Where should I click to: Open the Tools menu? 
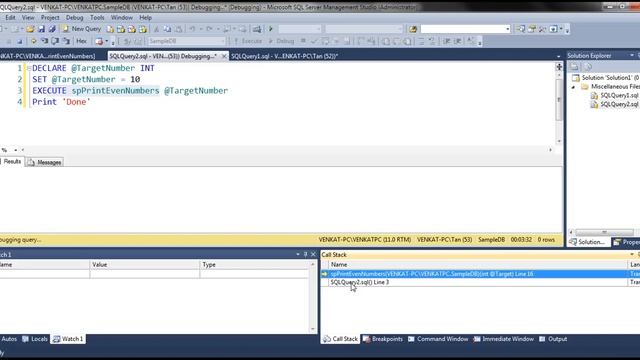pyautogui.click(x=97, y=18)
